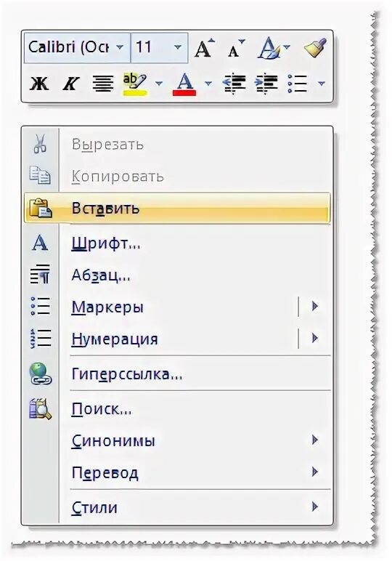The height and width of the screenshot is (561, 392).
Task: Toggle italic formatting (К)
Action: (70, 84)
